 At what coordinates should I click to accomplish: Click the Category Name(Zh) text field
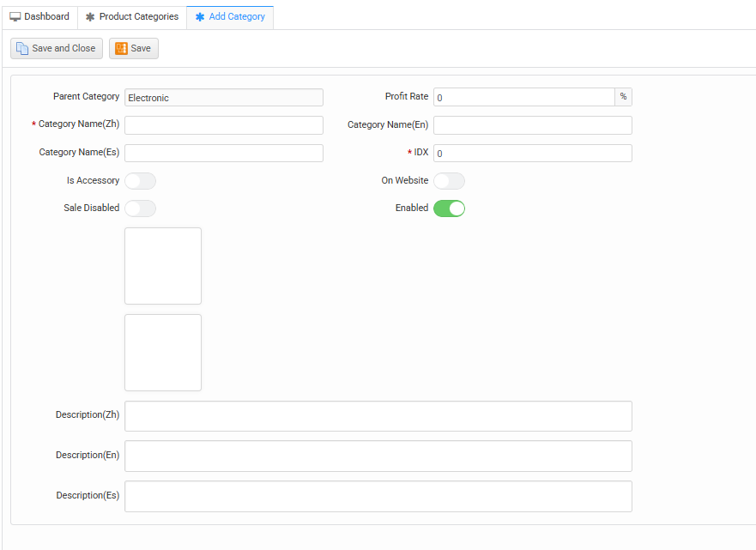pyautogui.click(x=224, y=125)
